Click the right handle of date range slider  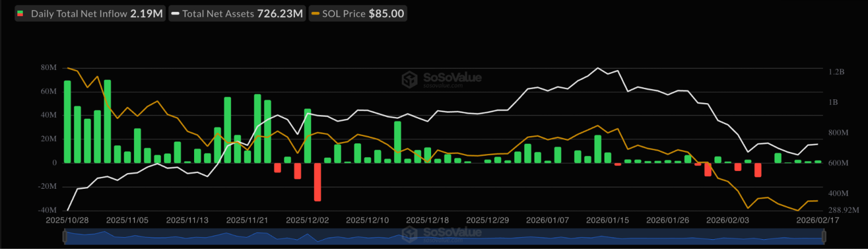(x=824, y=237)
